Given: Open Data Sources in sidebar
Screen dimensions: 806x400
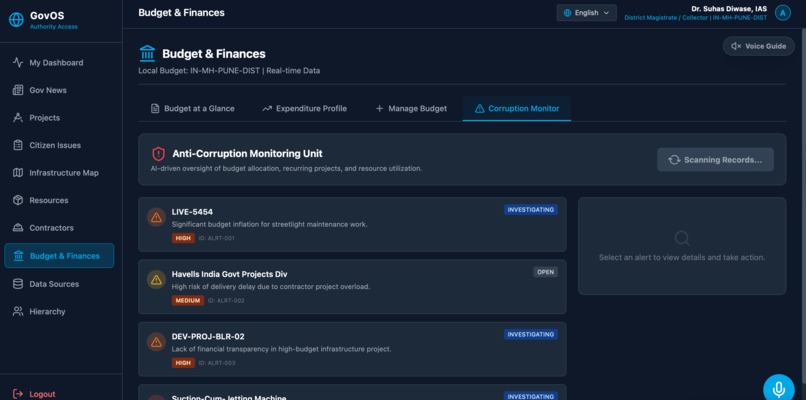Looking at the screenshot, I should (x=59, y=284).
